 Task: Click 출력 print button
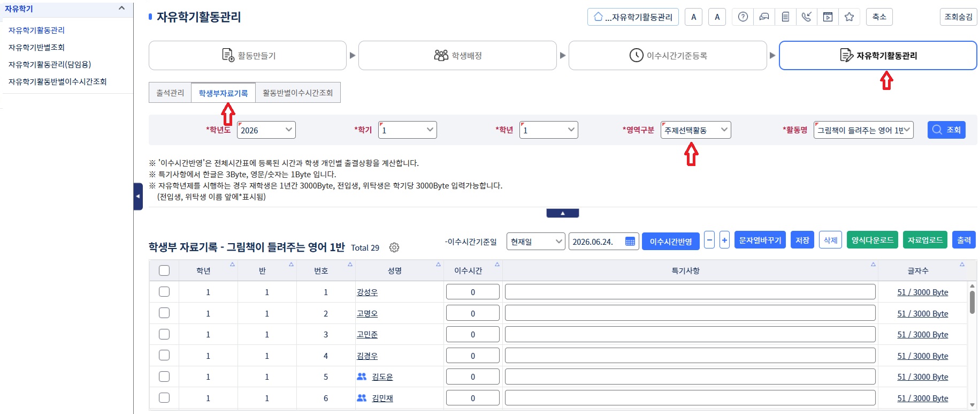click(x=964, y=240)
